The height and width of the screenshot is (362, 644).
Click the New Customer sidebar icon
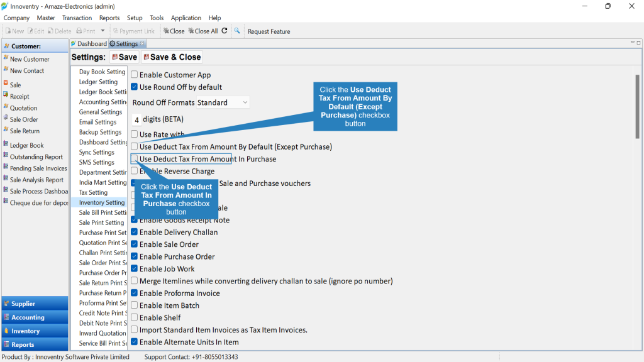tap(6, 58)
